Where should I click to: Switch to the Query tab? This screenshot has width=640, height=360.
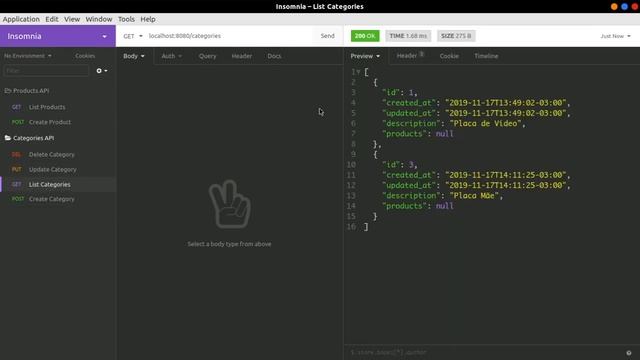pyautogui.click(x=207, y=56)
